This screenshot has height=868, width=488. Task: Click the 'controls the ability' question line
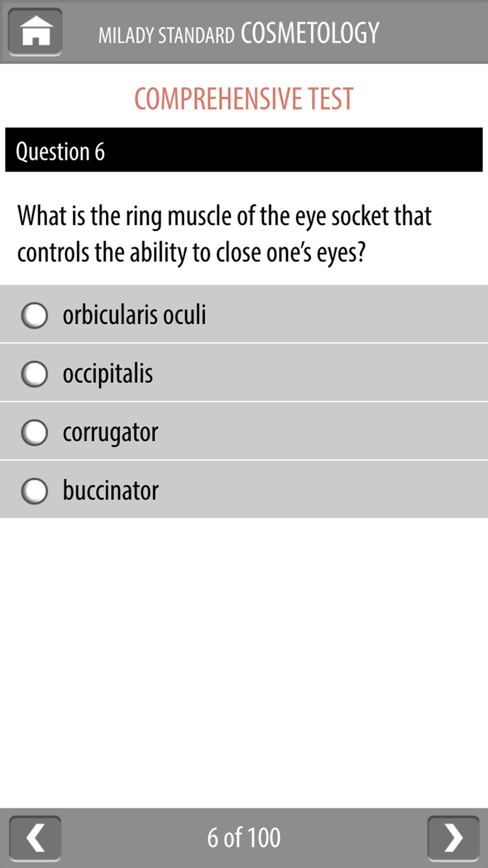[x=191, y=253]
